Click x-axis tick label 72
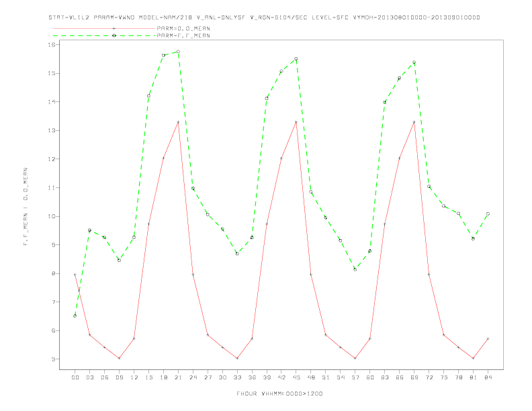Image resolution: width=532 pixels, height=411 pixels. coord(429,377)
